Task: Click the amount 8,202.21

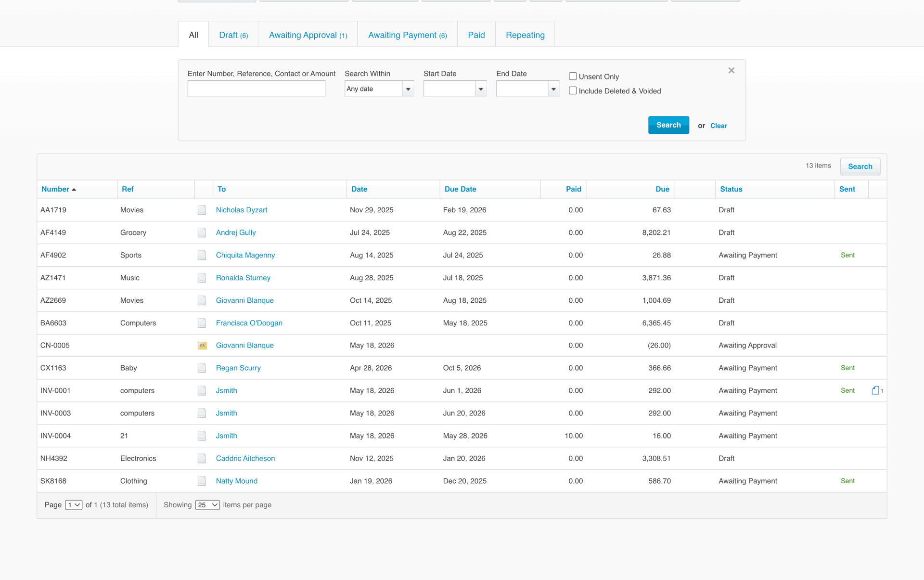Action: 656,232
